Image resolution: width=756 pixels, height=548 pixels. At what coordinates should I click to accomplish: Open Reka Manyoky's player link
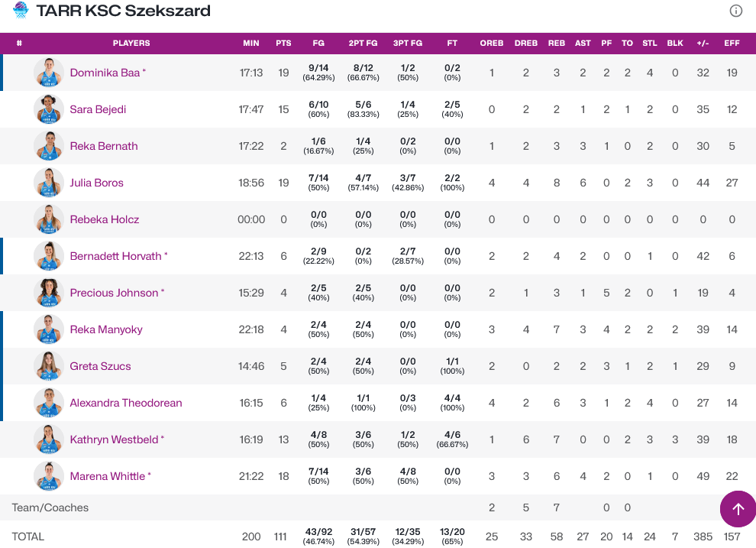pyautogui.click(x=106, y=329)
